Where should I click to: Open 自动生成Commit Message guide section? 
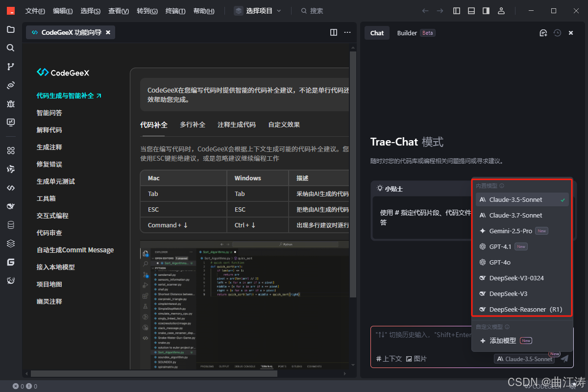[75, 250]
